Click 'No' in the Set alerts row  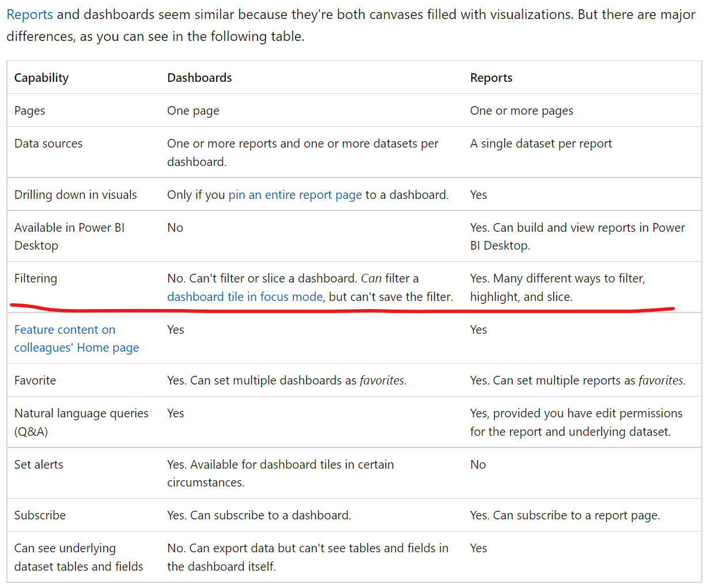(478, 465)
